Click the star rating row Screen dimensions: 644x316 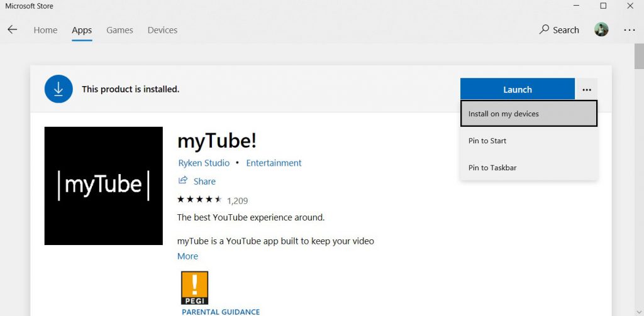coord(199,200)
